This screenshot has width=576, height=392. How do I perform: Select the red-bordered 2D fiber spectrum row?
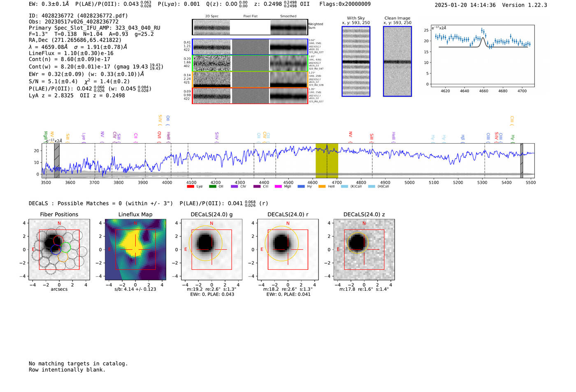250,96
